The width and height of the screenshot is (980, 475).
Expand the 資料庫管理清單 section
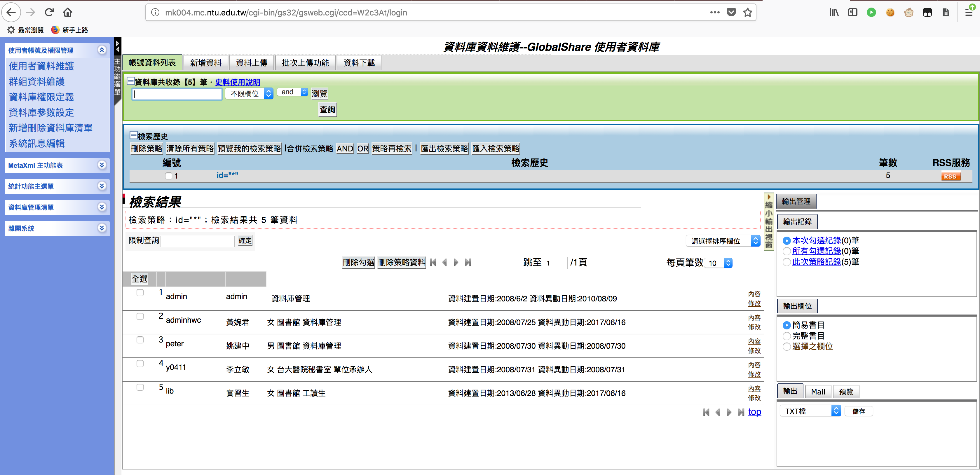(102, 207)
